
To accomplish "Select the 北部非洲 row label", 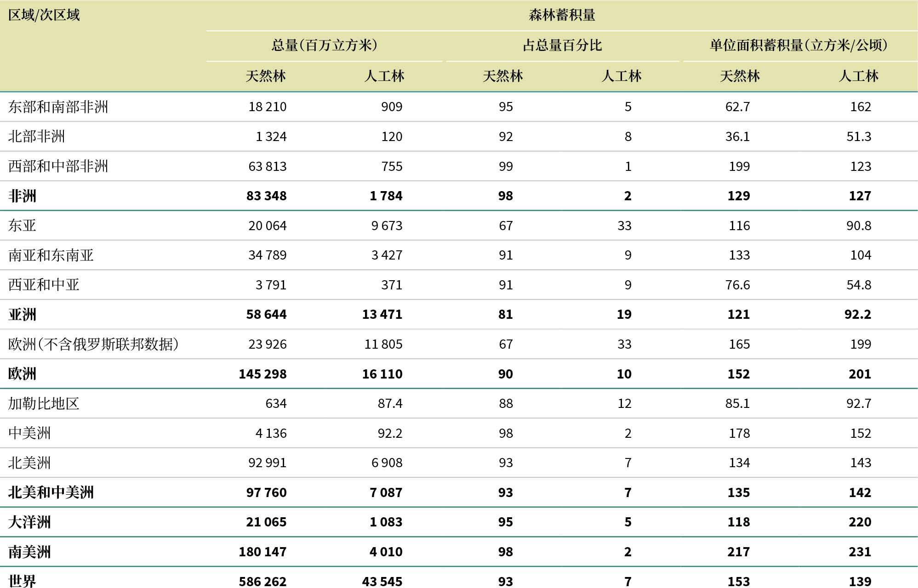I will (x=36, y=136).
